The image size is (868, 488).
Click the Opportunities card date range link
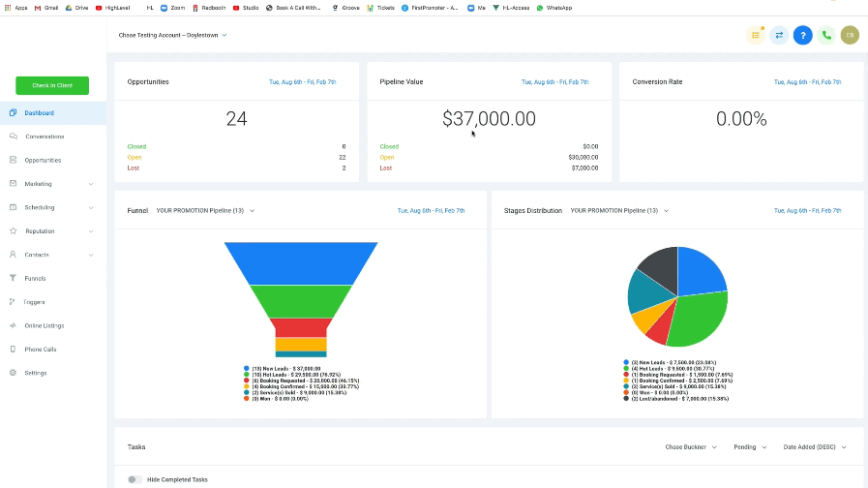[303, 82]
